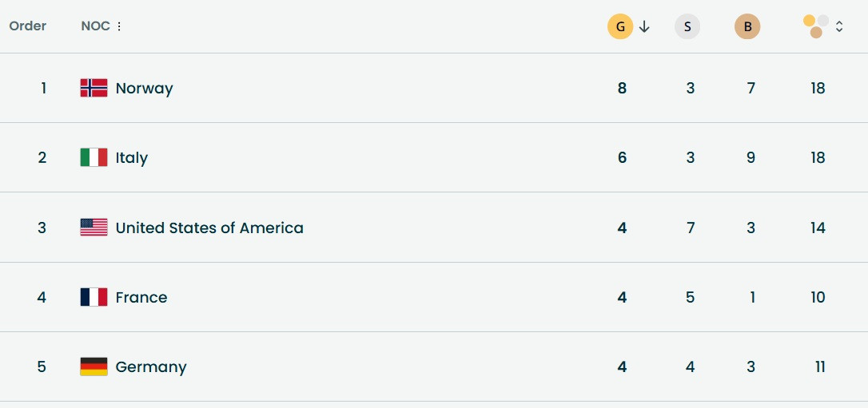The image size is (868, 408).
Task: Click the Order column header
Action: tap(28, 26)
